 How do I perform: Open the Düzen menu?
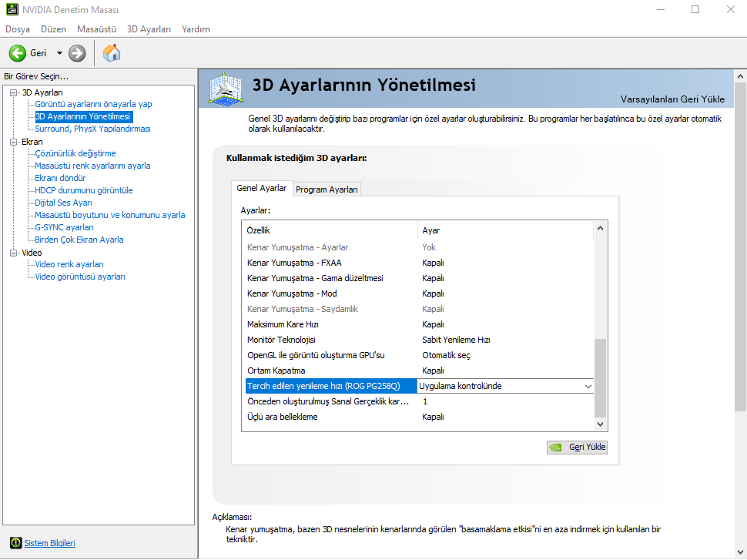[x=53, y=29]
